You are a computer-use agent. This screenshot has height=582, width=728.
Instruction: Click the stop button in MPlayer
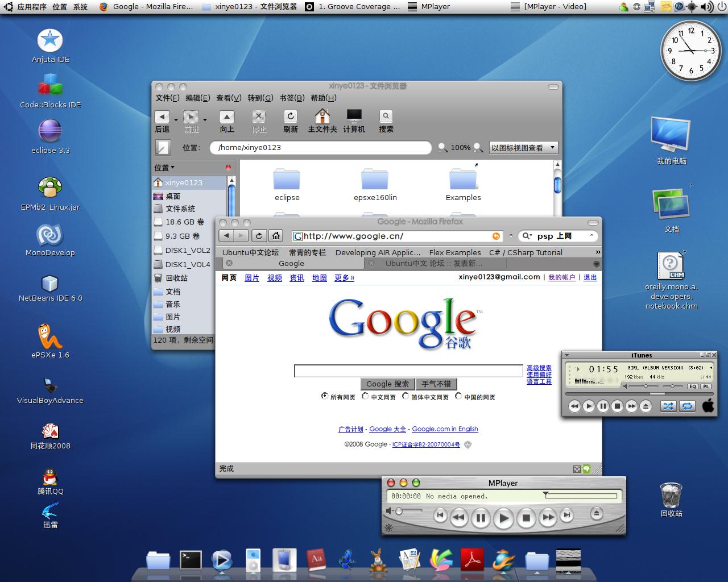pos(526,518)
